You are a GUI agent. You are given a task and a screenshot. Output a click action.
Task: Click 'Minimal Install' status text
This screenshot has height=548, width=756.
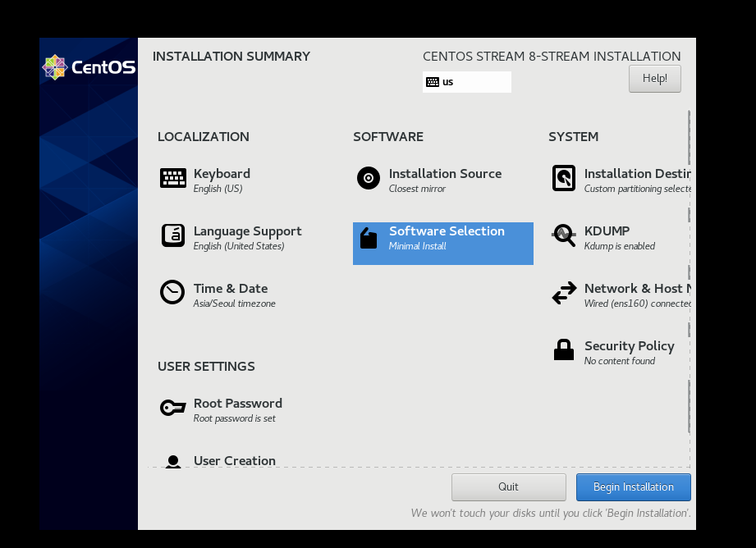[x=418, y=246]
